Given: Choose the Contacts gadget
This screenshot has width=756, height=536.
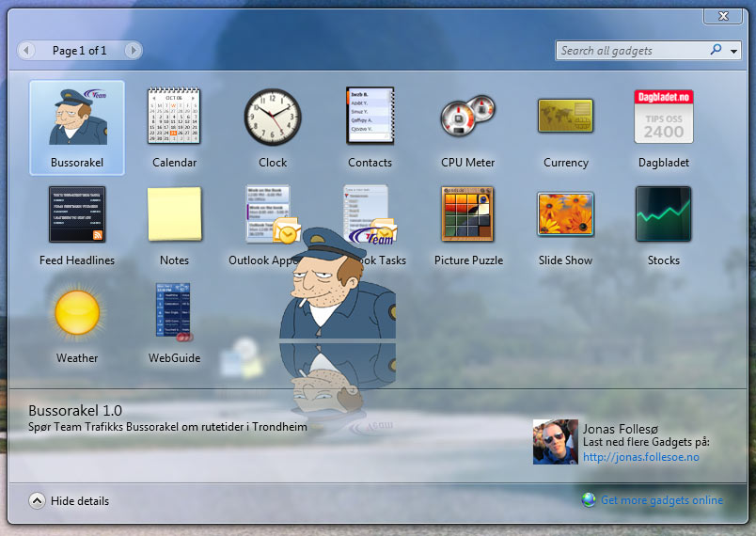Looking at the screenshot, I should pyautogui.click(x=370, y=116).
